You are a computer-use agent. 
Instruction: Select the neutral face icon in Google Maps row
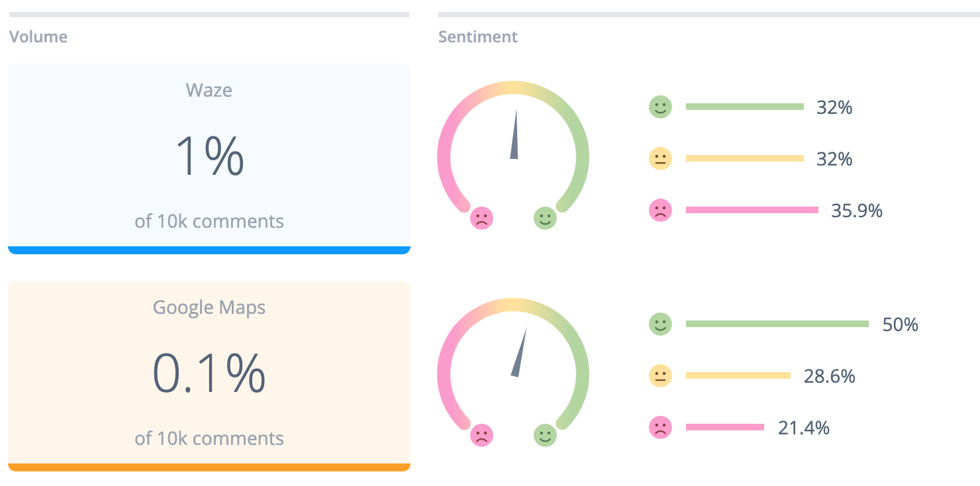pos(660,375)
